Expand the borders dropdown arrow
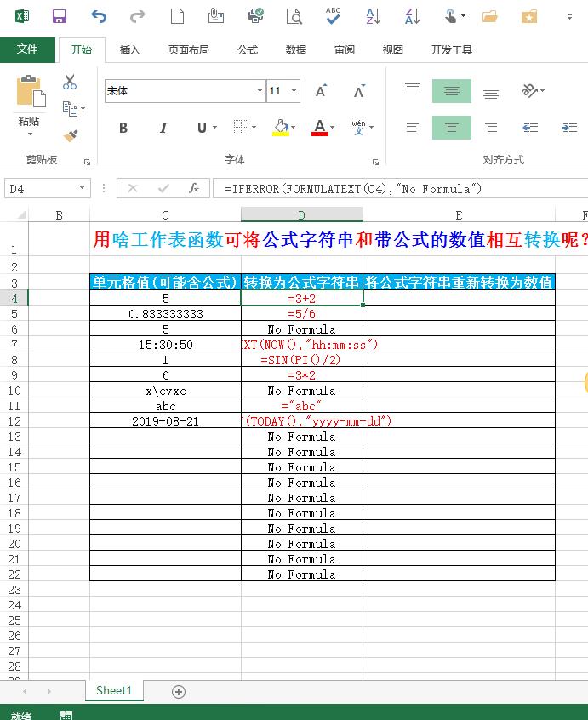Viewport: 588px width, 720px height. [254, 128]
